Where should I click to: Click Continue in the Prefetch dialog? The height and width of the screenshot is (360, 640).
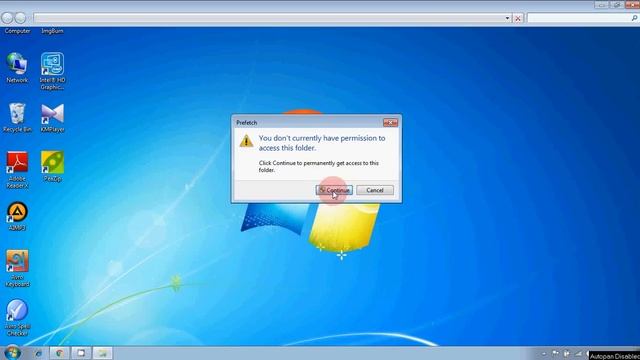(334, 190)
